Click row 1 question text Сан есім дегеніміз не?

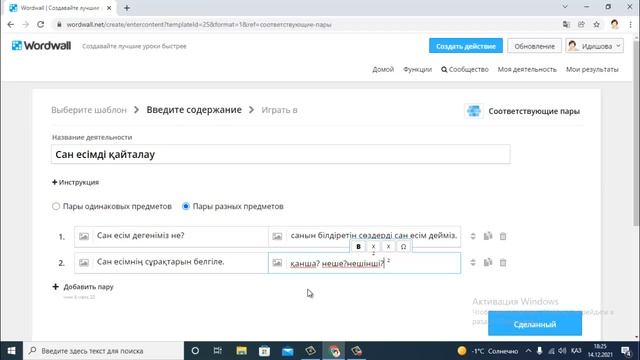tap(141, 236)
